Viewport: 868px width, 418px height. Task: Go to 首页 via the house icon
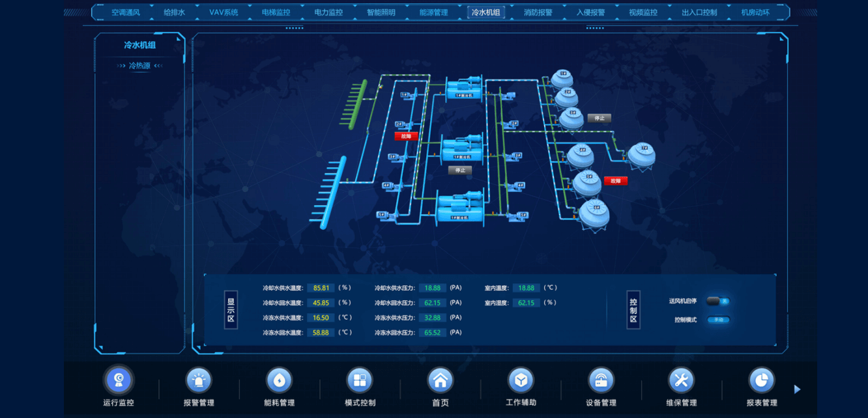(x=440, y=380)
